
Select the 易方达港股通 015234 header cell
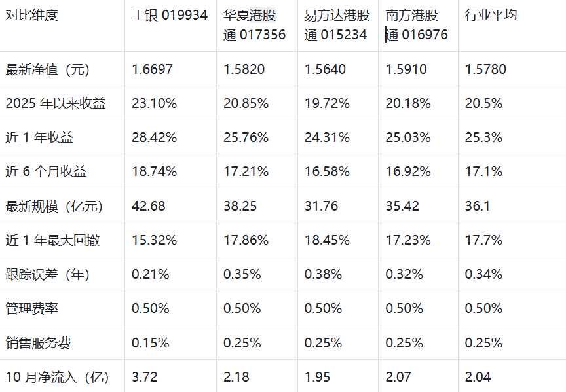(338, 26)
